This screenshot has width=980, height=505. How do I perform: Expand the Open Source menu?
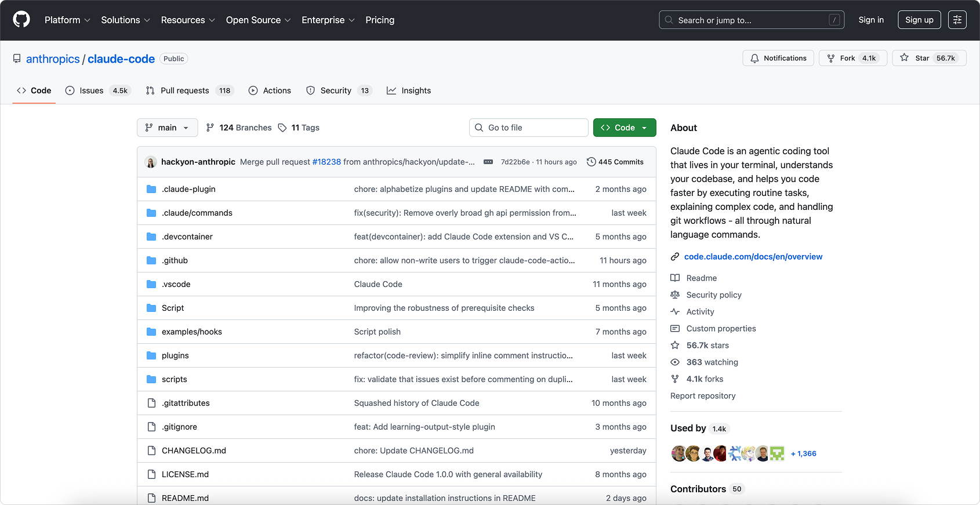[258, 20]
